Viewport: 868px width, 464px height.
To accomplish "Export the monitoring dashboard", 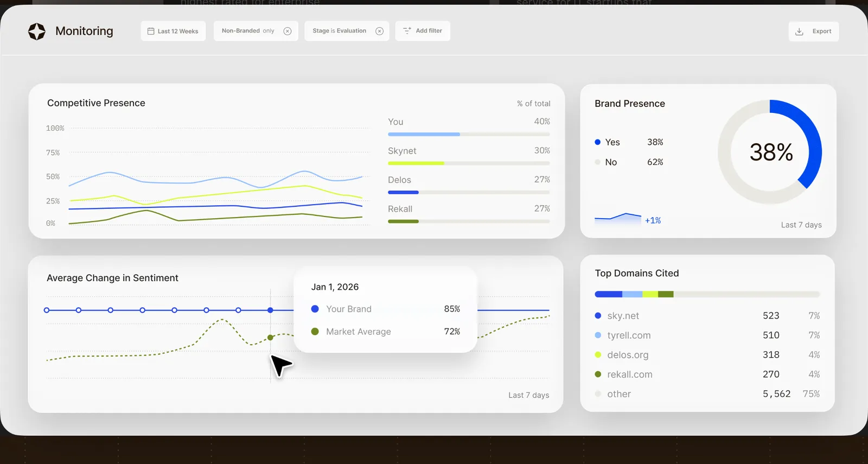I will pos(814,31).
